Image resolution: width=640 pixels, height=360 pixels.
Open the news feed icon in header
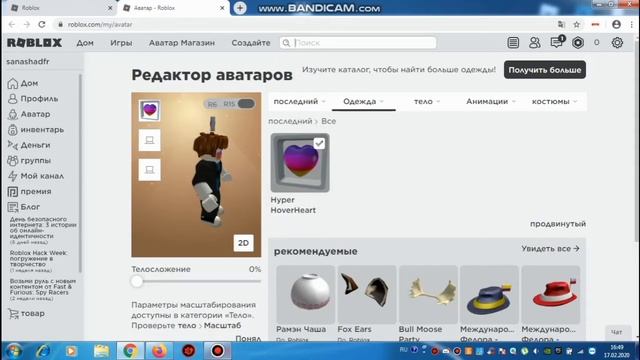tap(513, 42)
